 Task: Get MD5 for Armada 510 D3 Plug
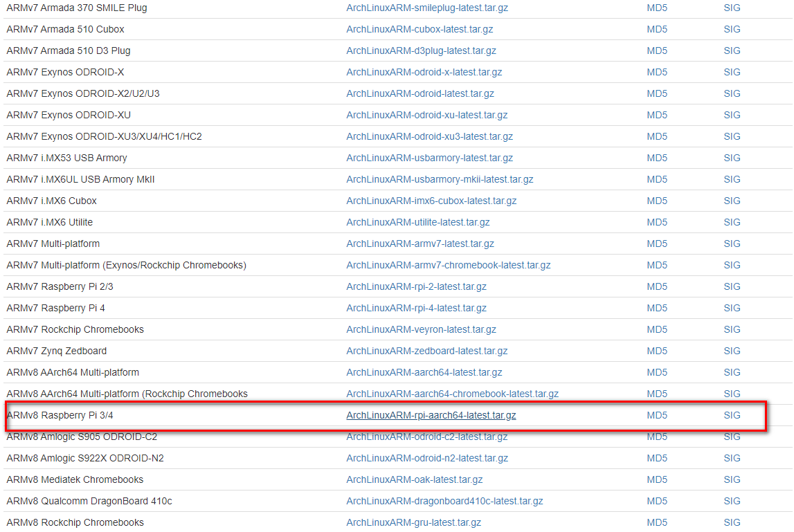657,51
